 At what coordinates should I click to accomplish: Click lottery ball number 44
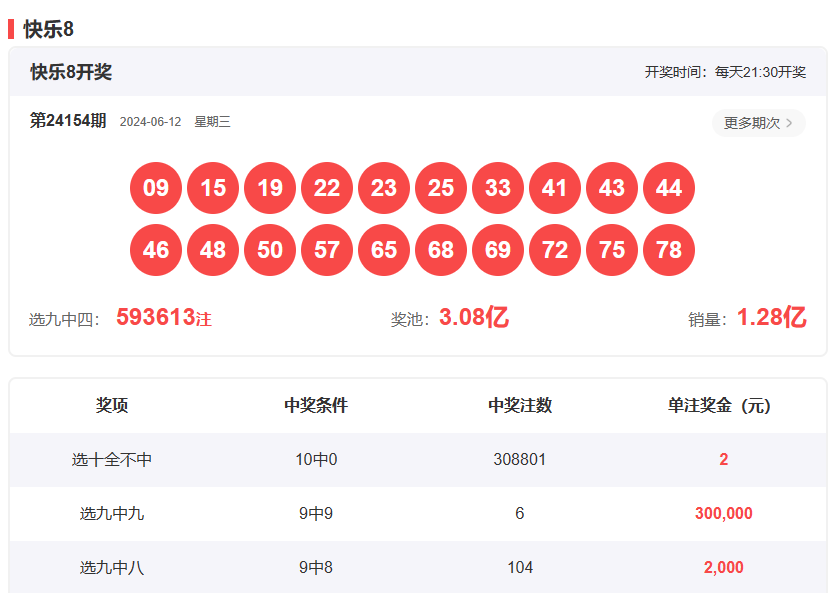pyautogui.click(x=669, y=188)
